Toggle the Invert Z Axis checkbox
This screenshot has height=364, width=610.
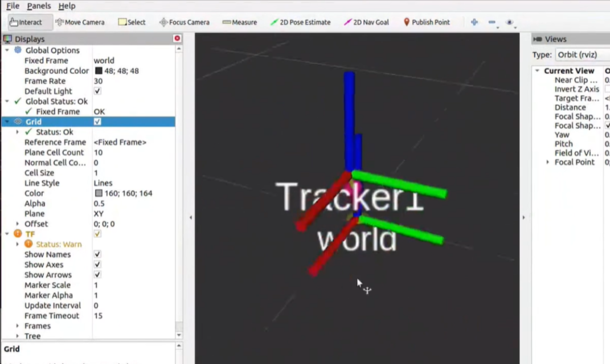click(607, 89)
